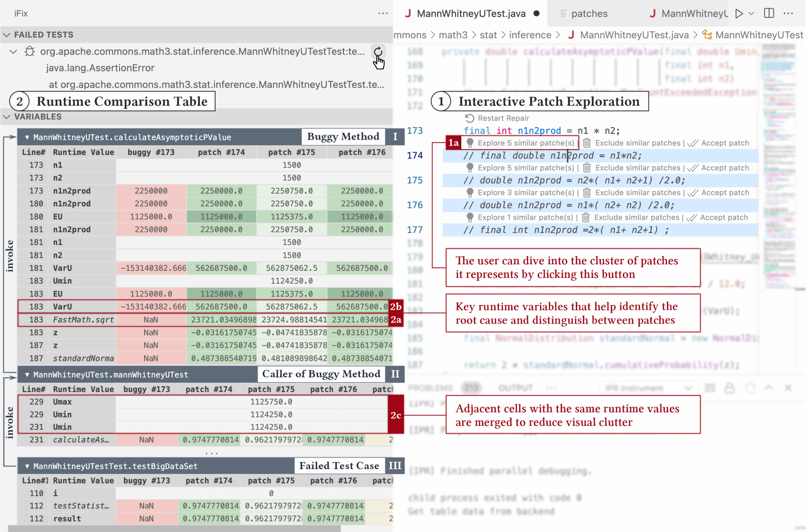Screen dimensions: 806x532
Task: Click Accept patch above line 174
Action: tap(725, 143)
